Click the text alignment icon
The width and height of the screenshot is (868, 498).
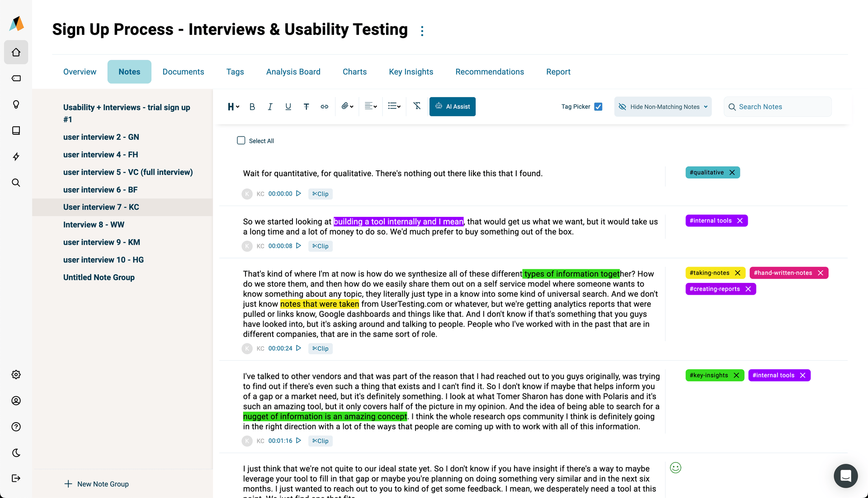pos(371,107)
